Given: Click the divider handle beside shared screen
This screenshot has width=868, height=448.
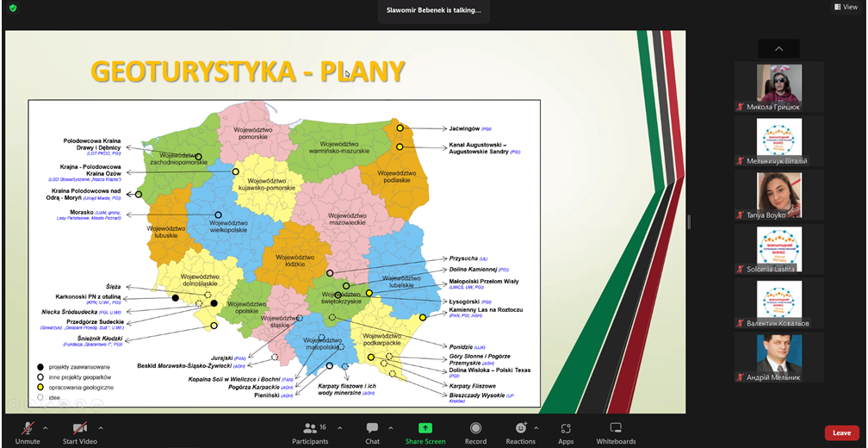Looking at the screenshot, I should point(689,222).
